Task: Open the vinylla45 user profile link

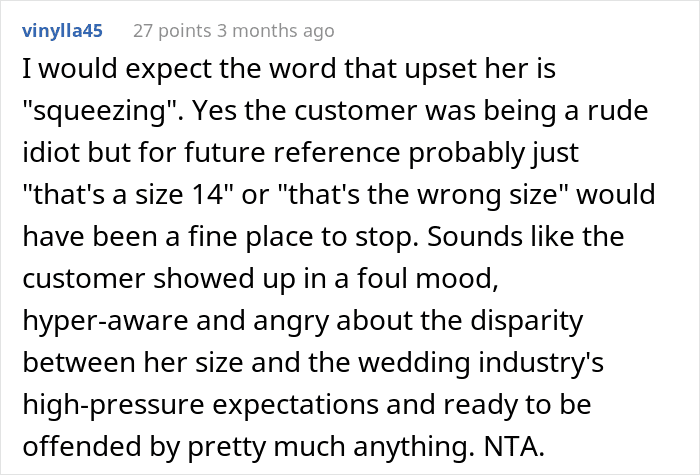Action: (x=60, y=31)
